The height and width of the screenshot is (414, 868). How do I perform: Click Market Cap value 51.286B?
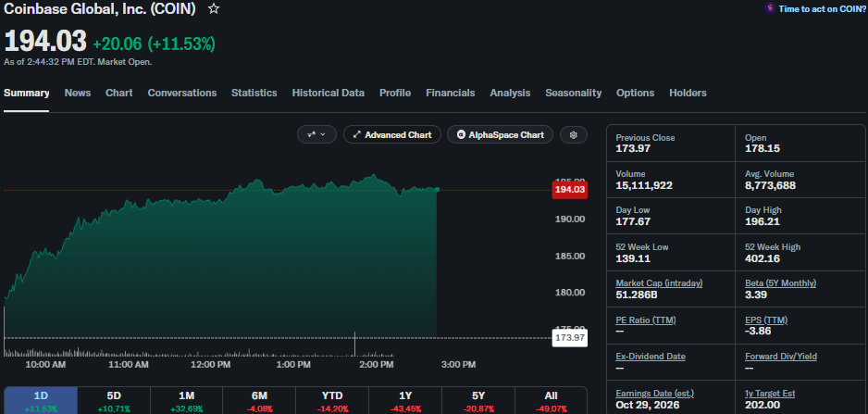[x=636, y=295]
